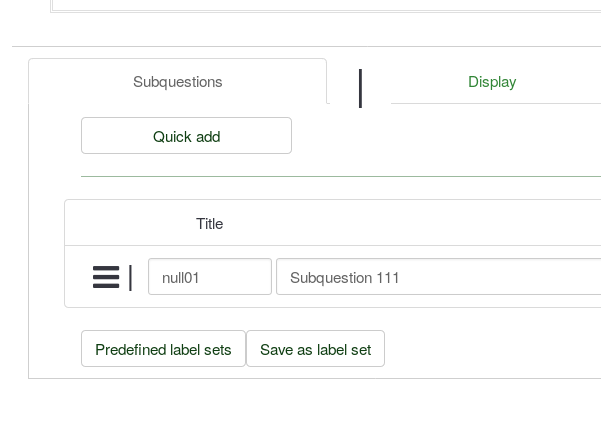Click the vertical divider between the two tabs
Image resolution: width=601 pixels, height=443 pixels.
click(x=360, y=88)
